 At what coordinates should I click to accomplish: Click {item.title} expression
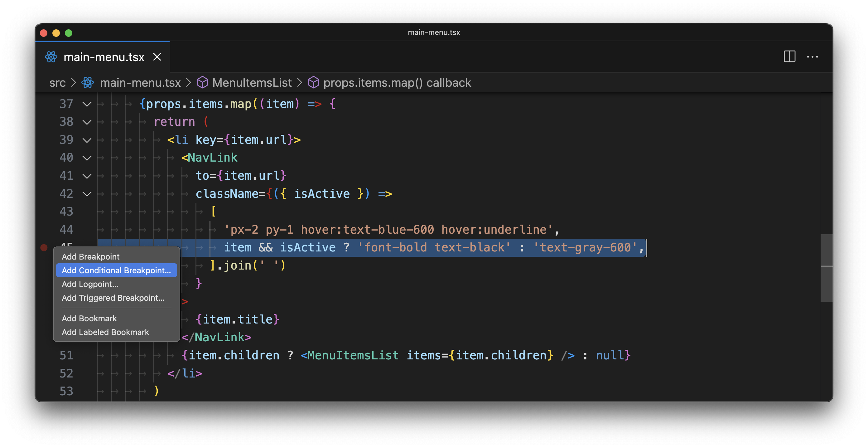click(x=238, y=319)
